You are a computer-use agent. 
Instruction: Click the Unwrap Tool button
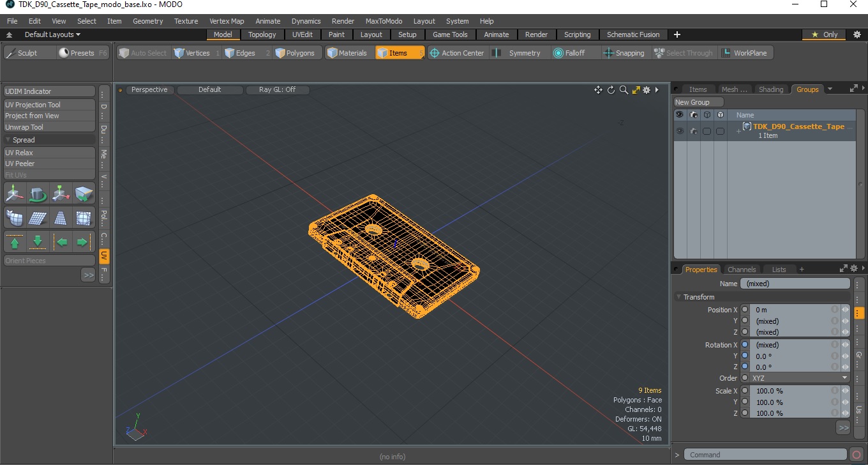(50, 127)
